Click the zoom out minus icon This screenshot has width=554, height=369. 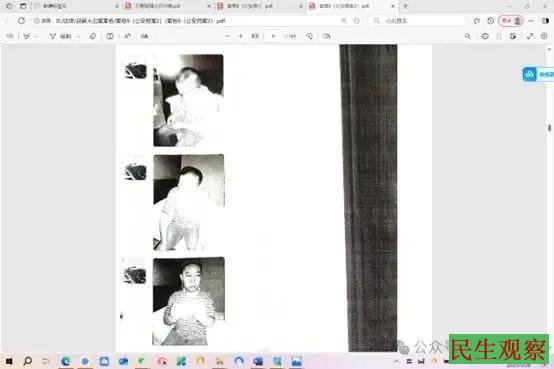pyautogui.click(x=227, y=36)
